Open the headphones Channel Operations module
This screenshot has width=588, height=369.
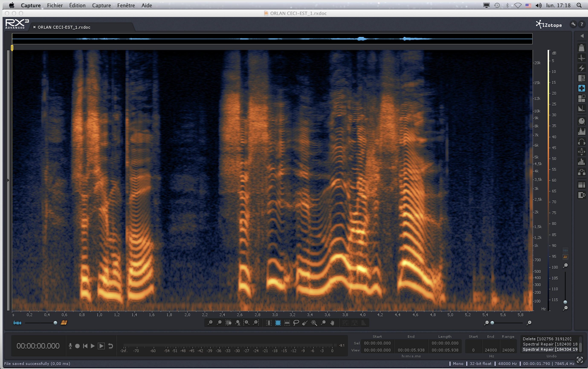pyautogui.click(x=581, y=142)
